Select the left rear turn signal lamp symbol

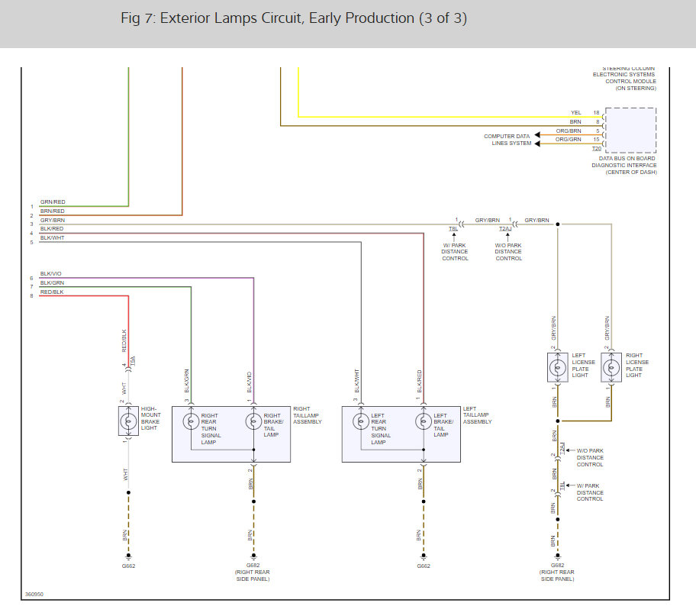pos(361,421)
